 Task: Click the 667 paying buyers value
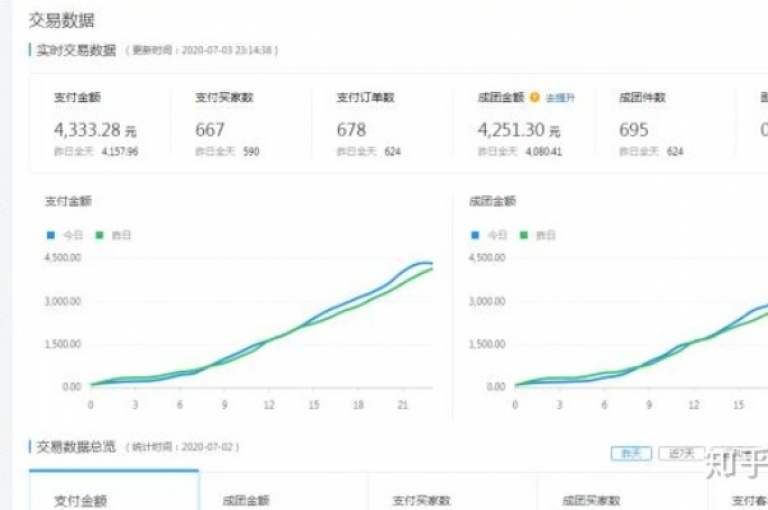pos(210,130)
